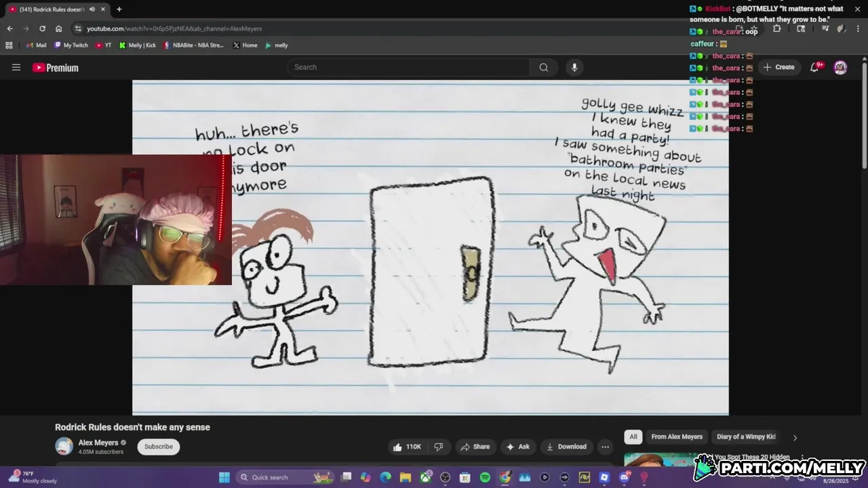Image resolution: width=868 pixels, height=488 pixels.
Task: Open Copilot from taskbar
Action: pyautogui.click(x=366, y=477)
